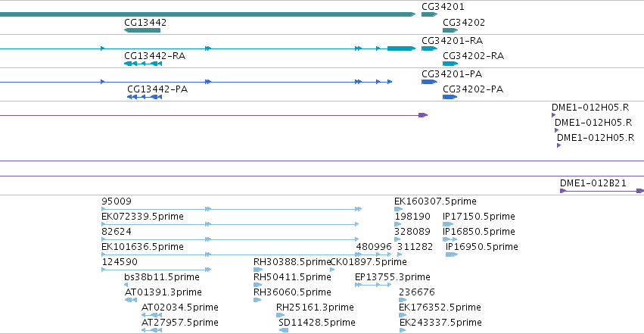Select the 95009 EST label
The height and width of the screenshot is (334, 644).
[117, 201]
